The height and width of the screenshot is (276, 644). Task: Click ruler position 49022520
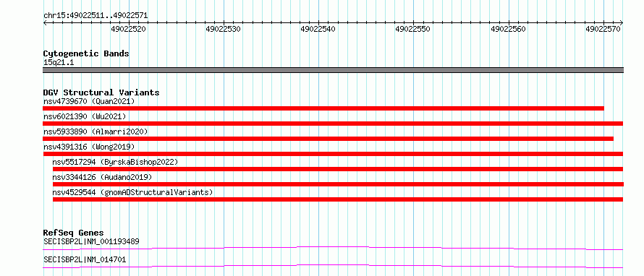coord(128,29)
